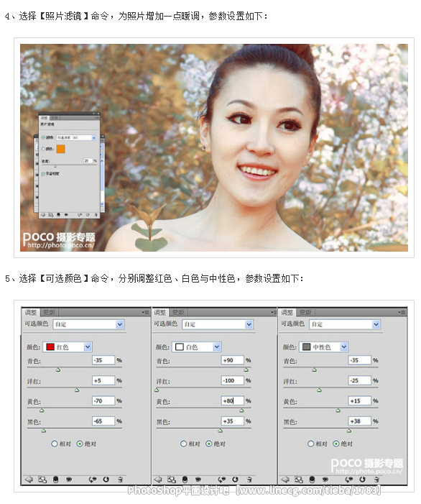Click trash icon in Photo Filter panel
421x504 pixels.
(96, 215)
